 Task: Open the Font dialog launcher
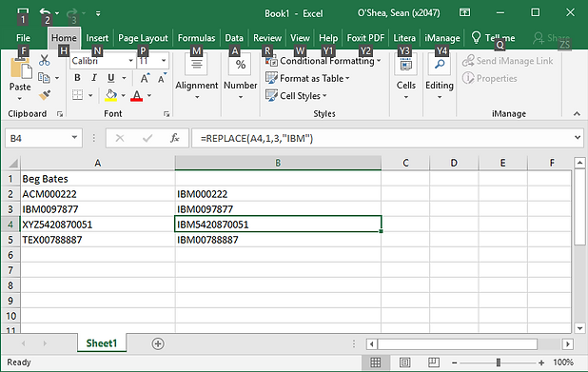point(167,114)
